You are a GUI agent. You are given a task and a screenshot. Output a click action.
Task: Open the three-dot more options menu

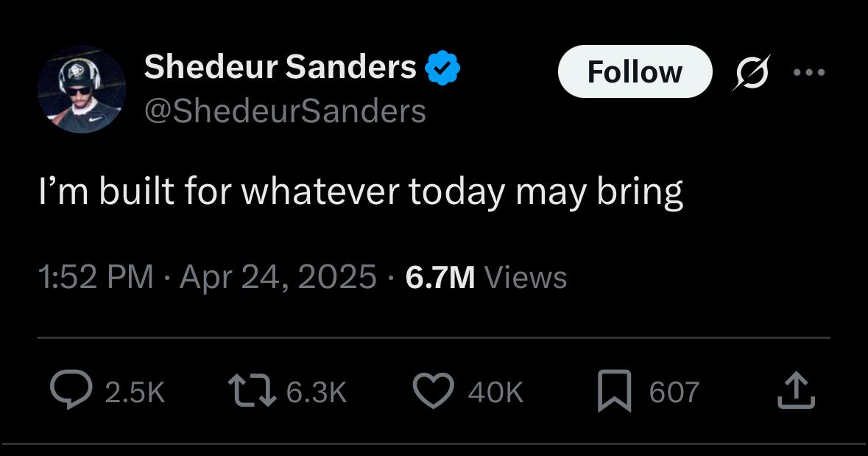coord(809,72)
